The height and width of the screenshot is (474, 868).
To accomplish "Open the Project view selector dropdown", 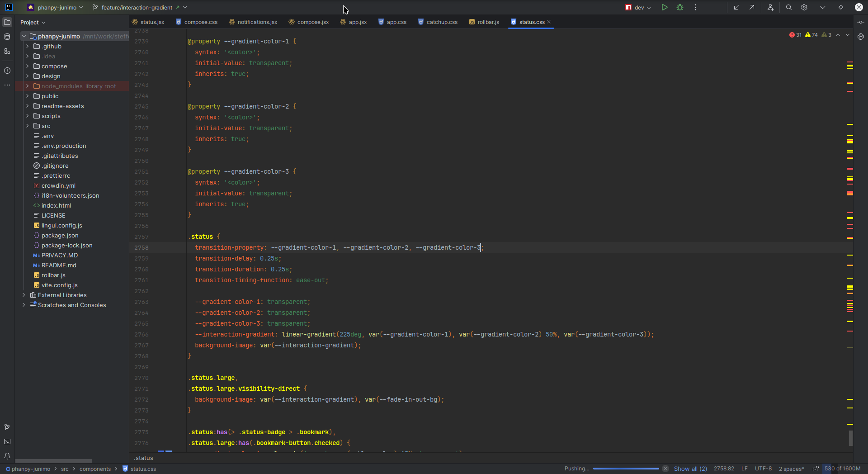I will pos(33,22).
